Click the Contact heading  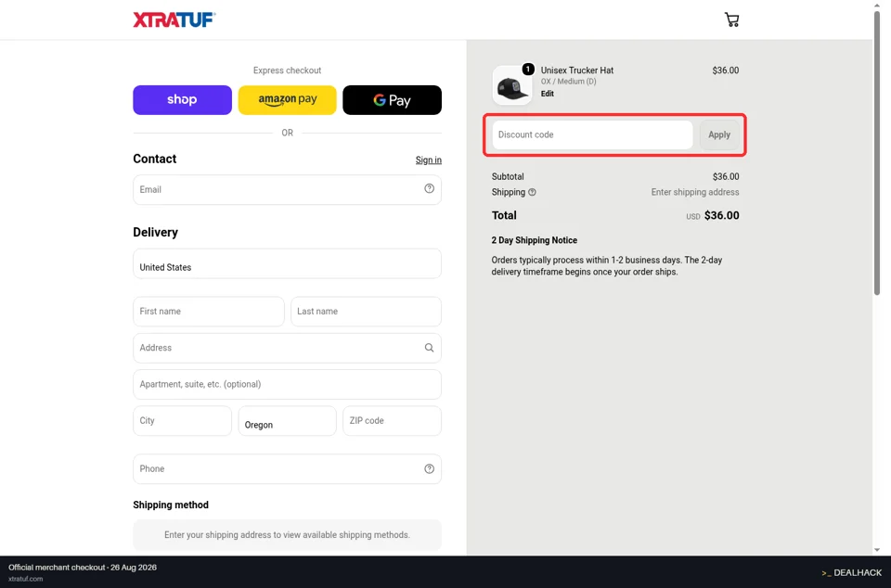[155, 159]
